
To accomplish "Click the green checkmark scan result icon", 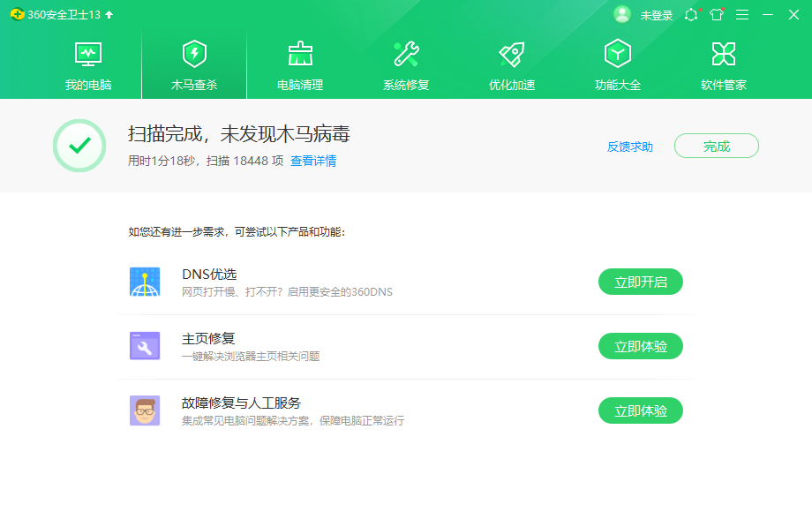I will 79,146.
